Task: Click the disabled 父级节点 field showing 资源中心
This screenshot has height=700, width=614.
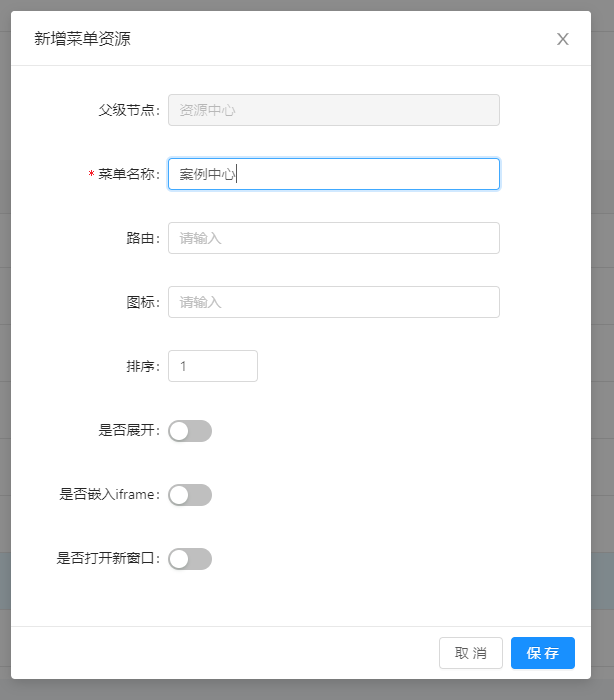Action: [x=334, y=110]
